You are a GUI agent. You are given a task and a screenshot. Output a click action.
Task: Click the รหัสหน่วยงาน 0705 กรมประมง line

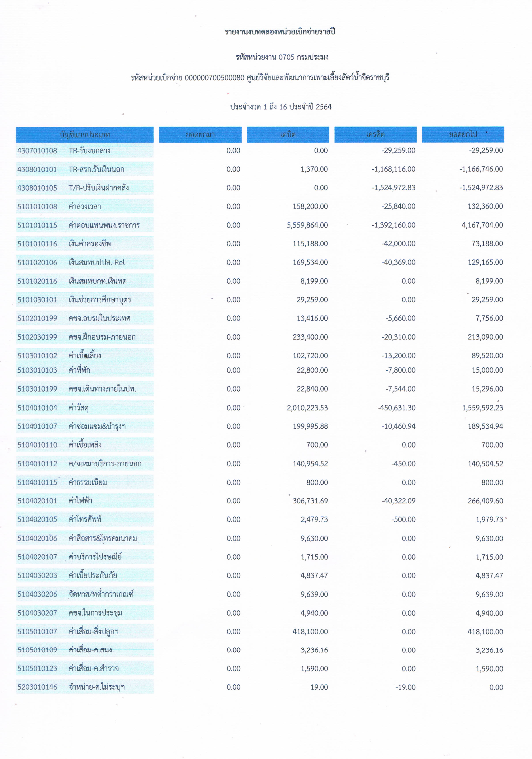[x=282, y=57]
